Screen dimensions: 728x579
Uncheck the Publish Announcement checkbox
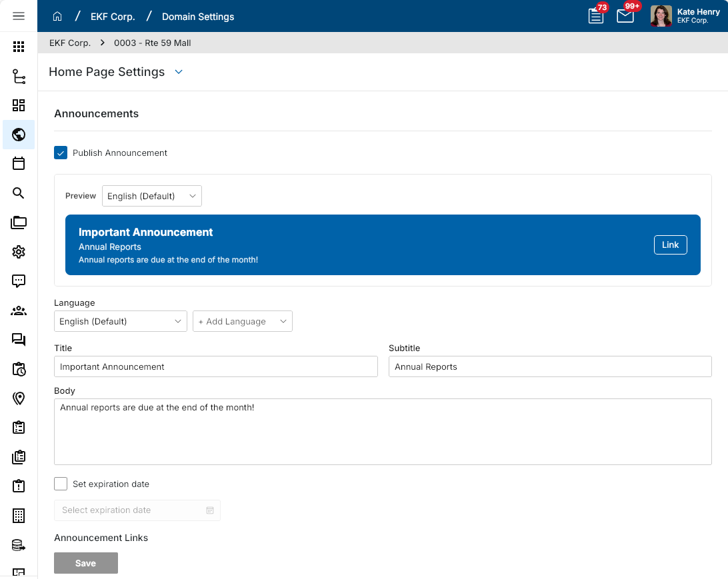point(61,153)
